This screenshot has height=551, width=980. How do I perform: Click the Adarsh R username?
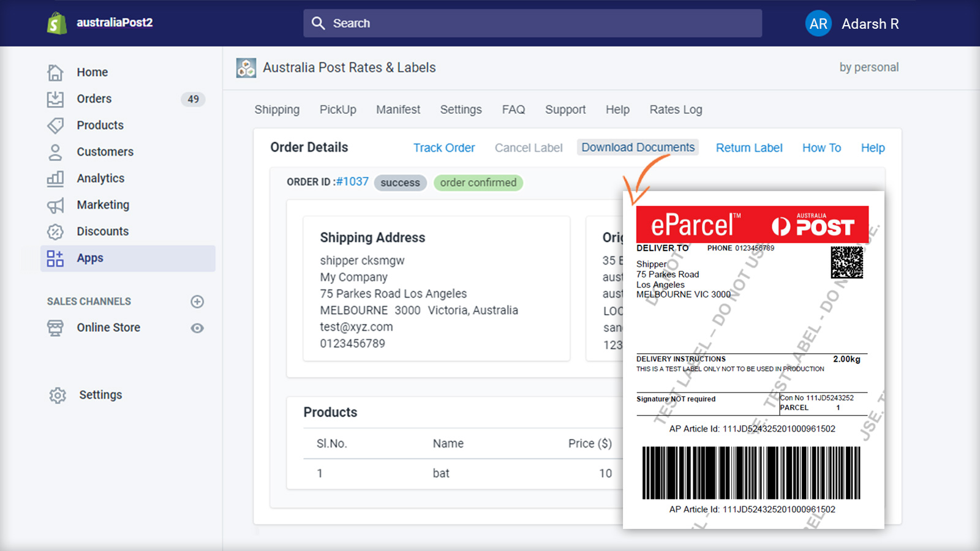870,24
